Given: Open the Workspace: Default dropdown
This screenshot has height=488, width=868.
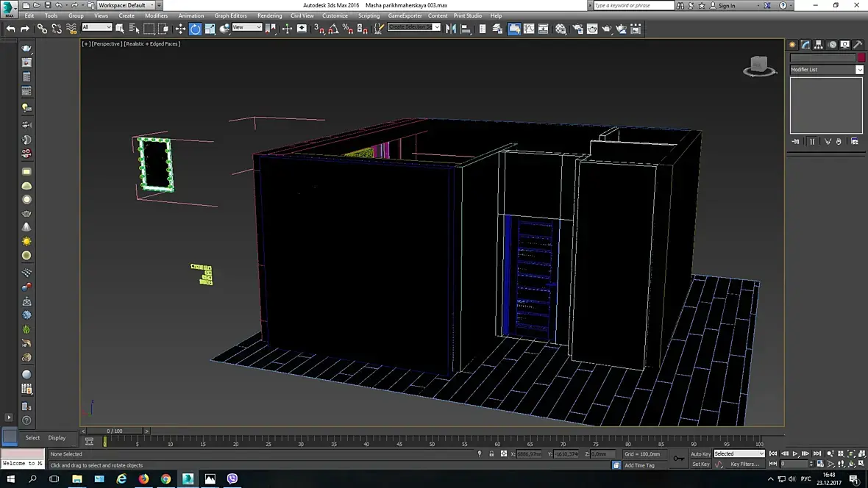Looking at the screenshot, I should [125, 5].
